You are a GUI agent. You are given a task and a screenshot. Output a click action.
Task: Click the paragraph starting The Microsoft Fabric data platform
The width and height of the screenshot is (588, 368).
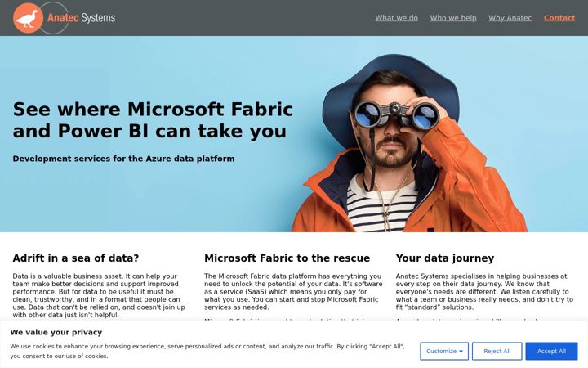tap(293, 292)
